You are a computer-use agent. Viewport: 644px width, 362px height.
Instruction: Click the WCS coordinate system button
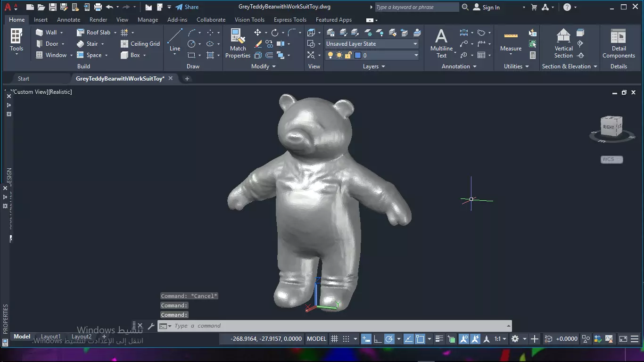click(x=612, y=159)
